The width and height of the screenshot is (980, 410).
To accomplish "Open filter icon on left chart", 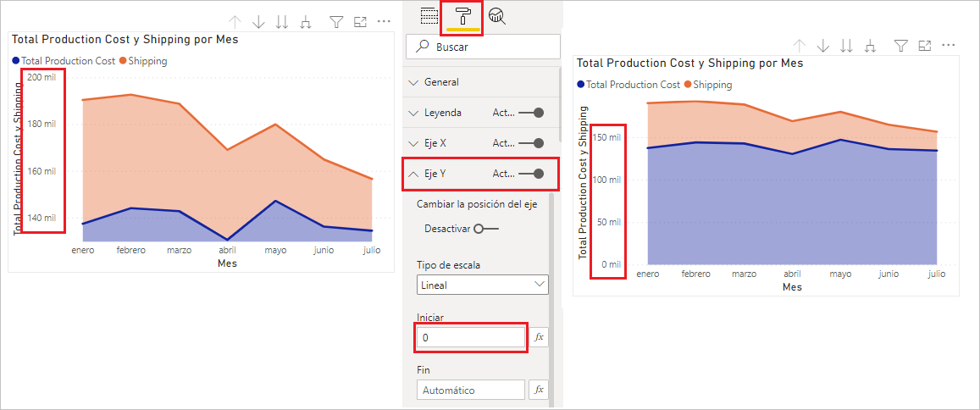I will (336, 22).
